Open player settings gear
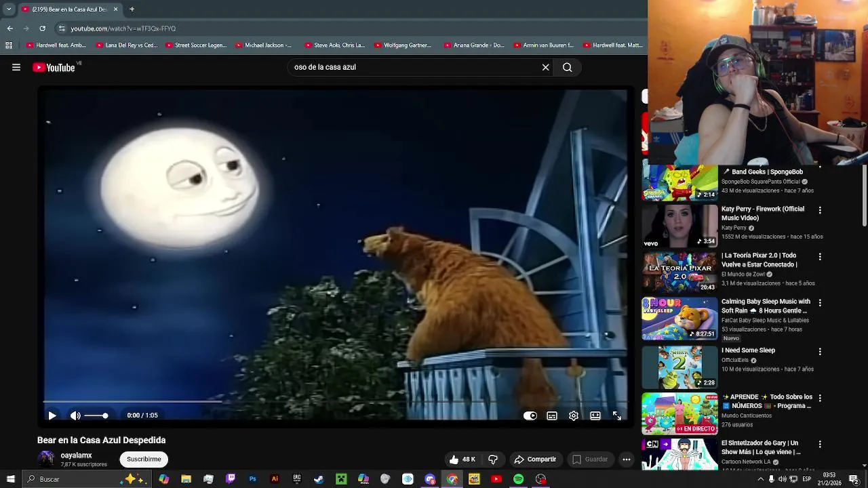 click(x=574, y=415)
